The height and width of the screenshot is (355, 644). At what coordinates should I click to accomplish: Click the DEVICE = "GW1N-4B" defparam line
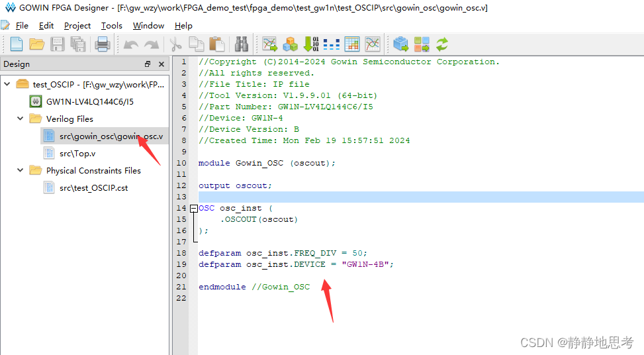point(296,264)
